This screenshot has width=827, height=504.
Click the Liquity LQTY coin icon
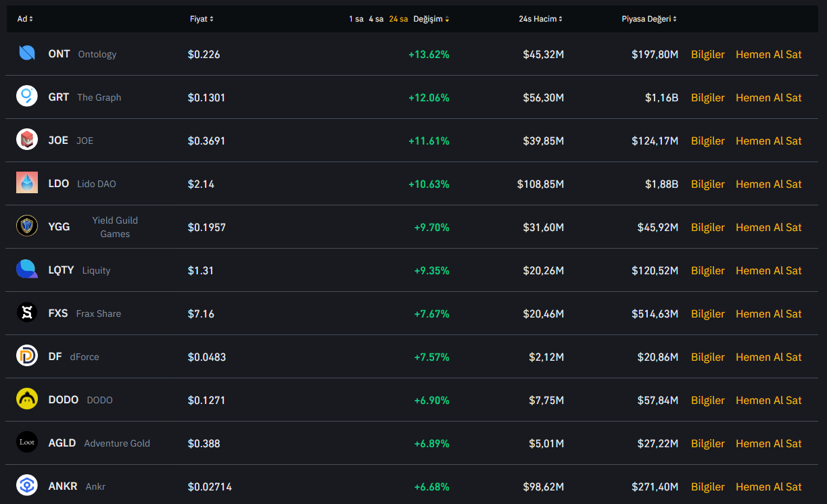[x=27, y=270]
